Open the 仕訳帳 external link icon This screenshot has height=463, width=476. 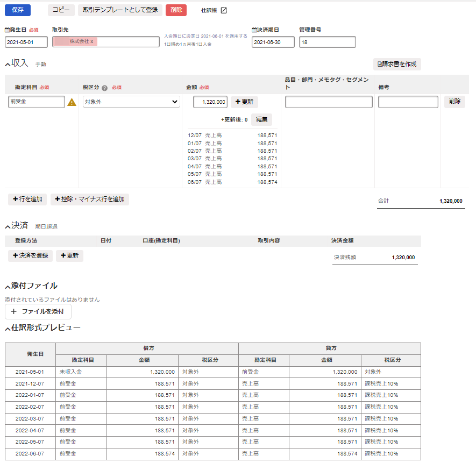tap(224, 10)
